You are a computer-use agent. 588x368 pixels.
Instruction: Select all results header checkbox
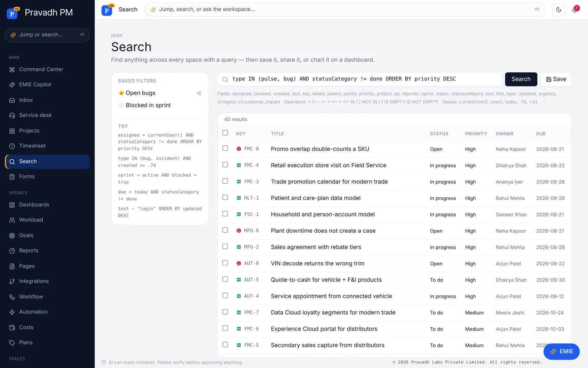point(225,133)
